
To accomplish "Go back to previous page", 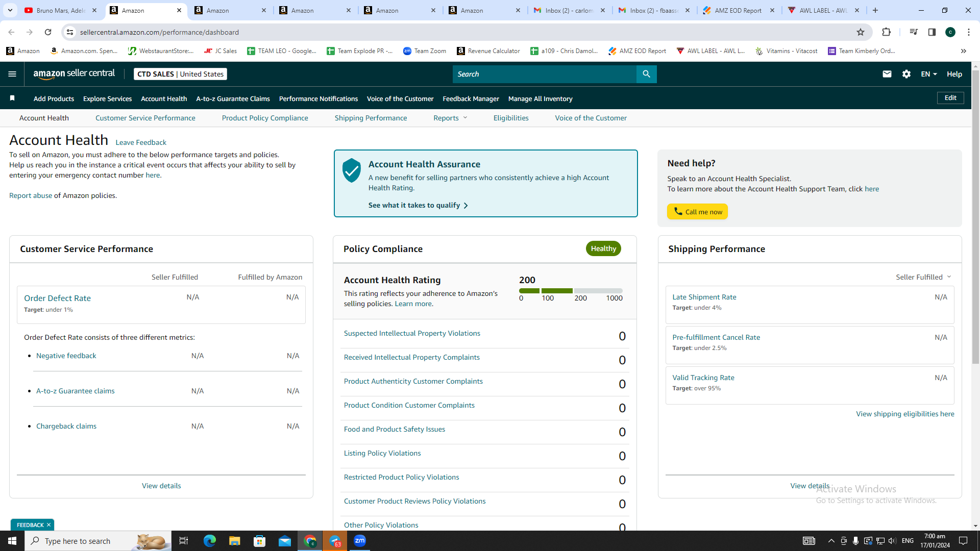I will 11,32.
